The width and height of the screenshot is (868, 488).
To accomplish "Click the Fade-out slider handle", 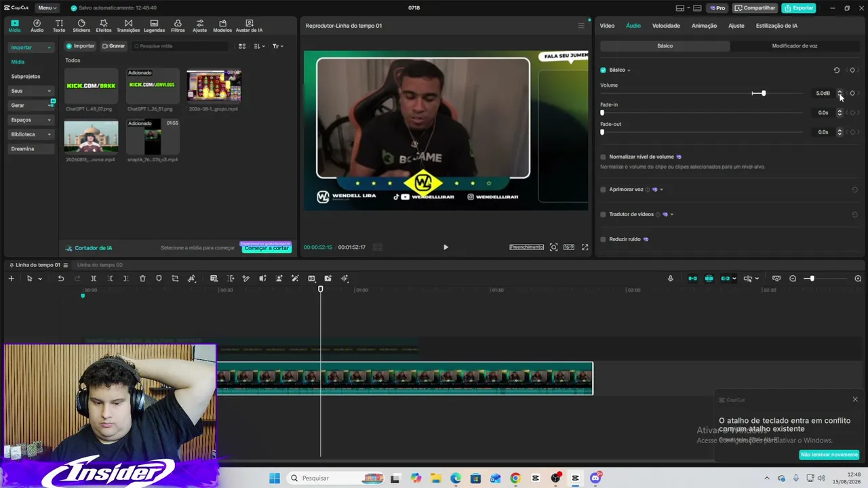I will (x=602, y=132).
